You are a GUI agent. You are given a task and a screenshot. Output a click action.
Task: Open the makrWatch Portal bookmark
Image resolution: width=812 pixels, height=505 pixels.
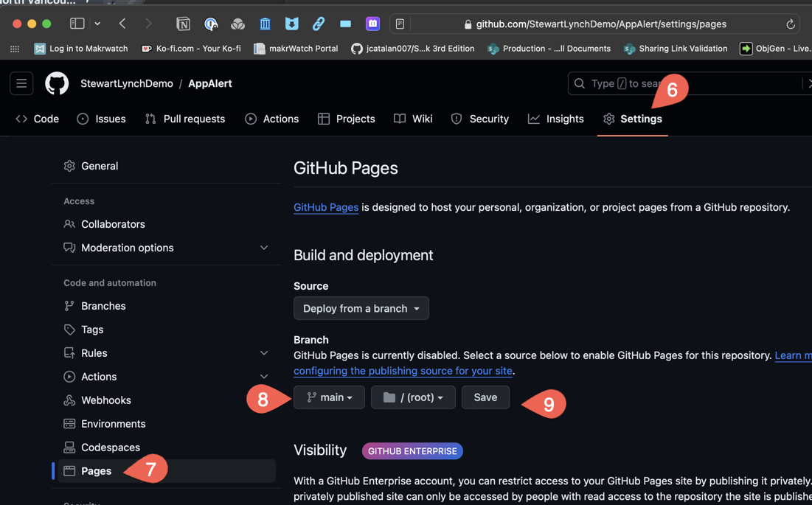[x=296, y=49]
